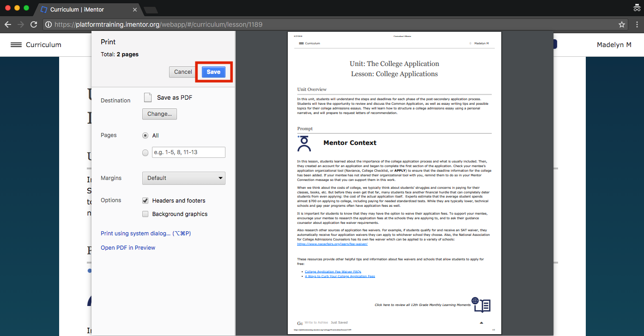Reload the current page

pos(34,24)
